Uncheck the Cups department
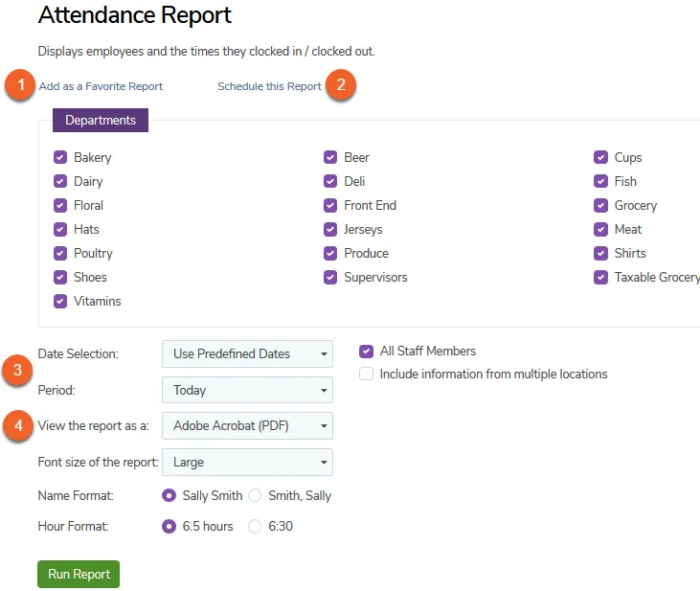 601,157
